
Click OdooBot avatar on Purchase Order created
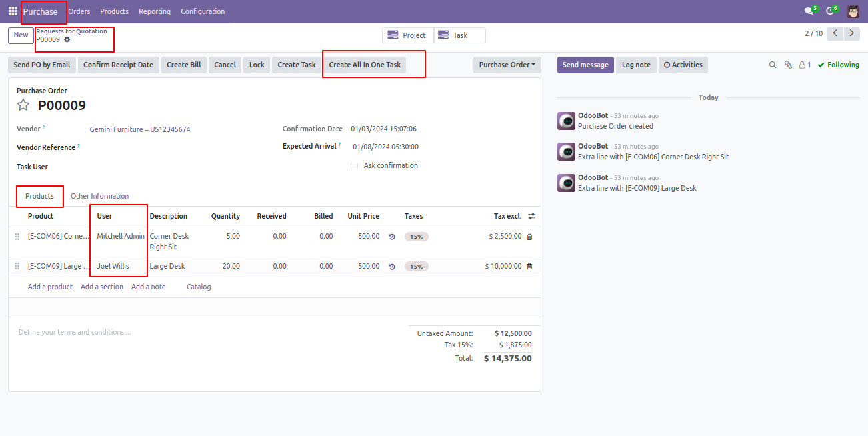566,121
